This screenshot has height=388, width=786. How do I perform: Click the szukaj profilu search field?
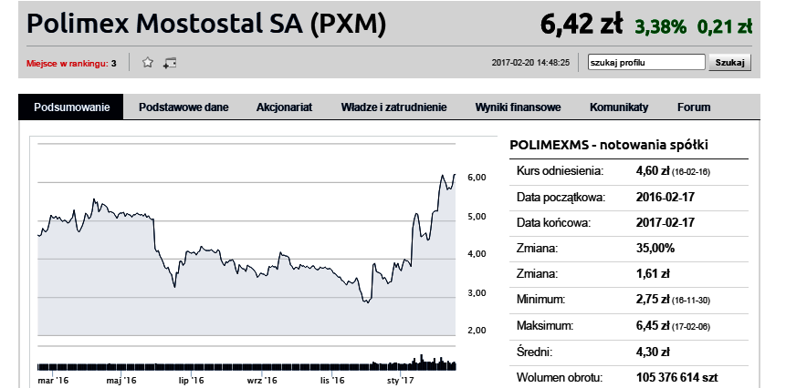(646, 63)
